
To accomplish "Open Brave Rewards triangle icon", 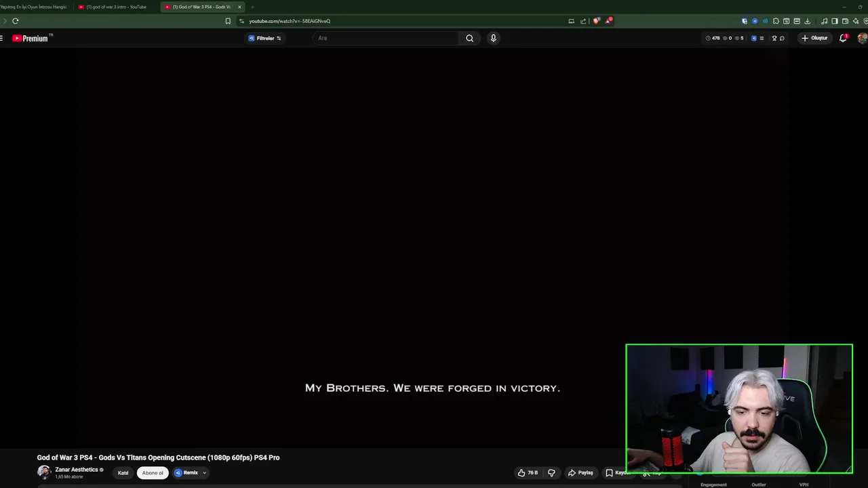I will point(608,21).
